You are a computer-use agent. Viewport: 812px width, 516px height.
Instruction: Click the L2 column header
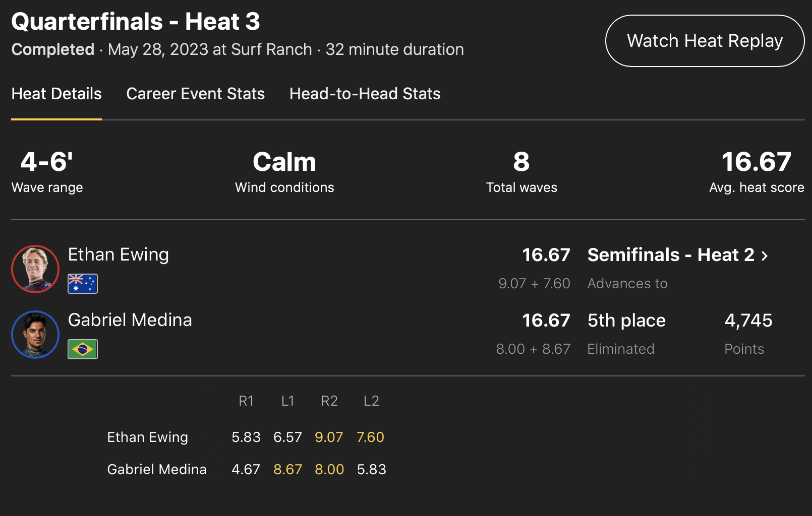371,401
